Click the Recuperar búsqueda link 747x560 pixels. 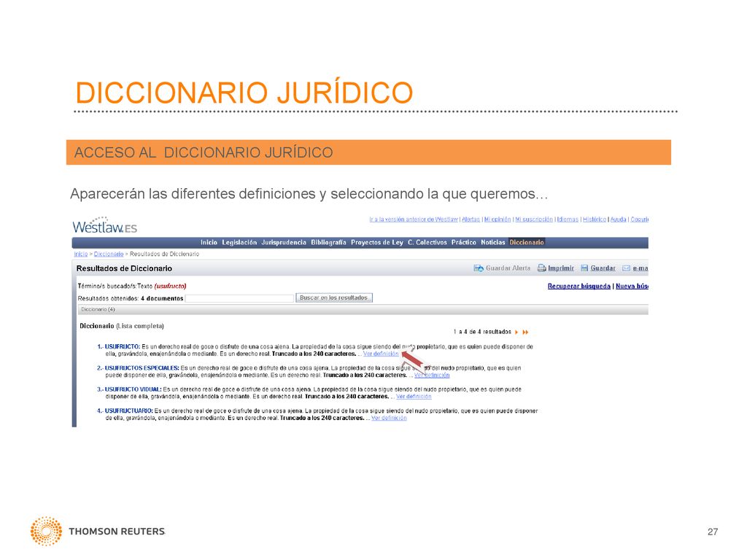[578, 286]
